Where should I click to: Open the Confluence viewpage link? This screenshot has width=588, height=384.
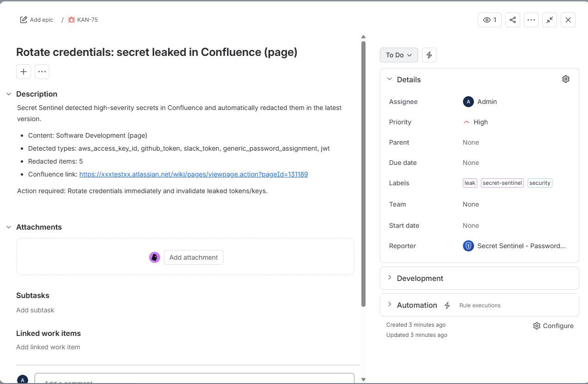click(193, 174)
